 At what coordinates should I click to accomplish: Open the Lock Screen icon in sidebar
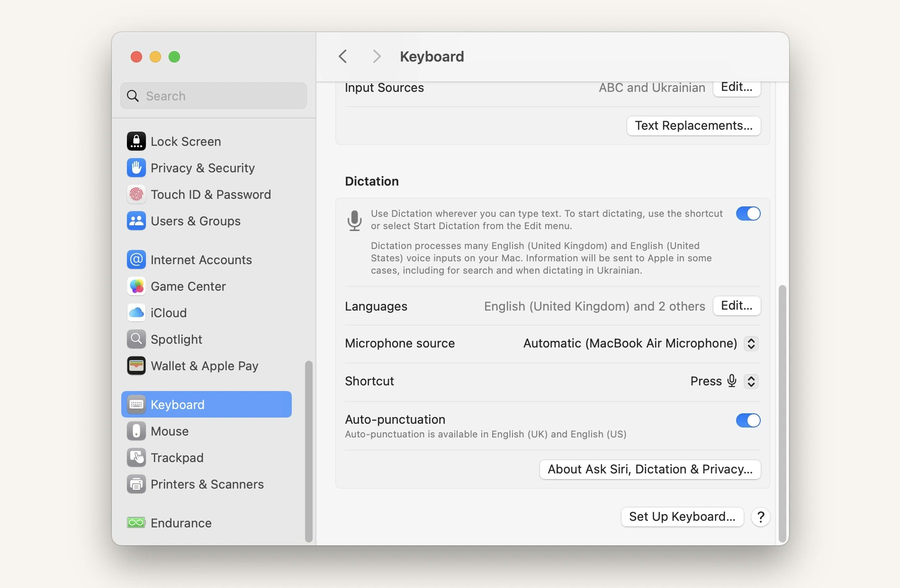point(136,142)
